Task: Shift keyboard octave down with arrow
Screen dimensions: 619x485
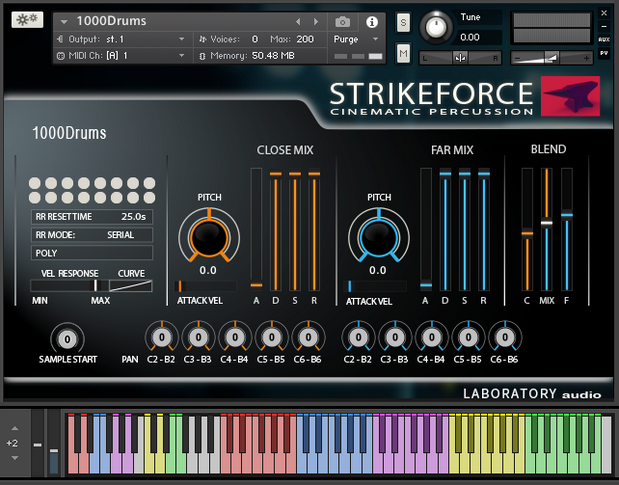Action: [x=15, y=458]
